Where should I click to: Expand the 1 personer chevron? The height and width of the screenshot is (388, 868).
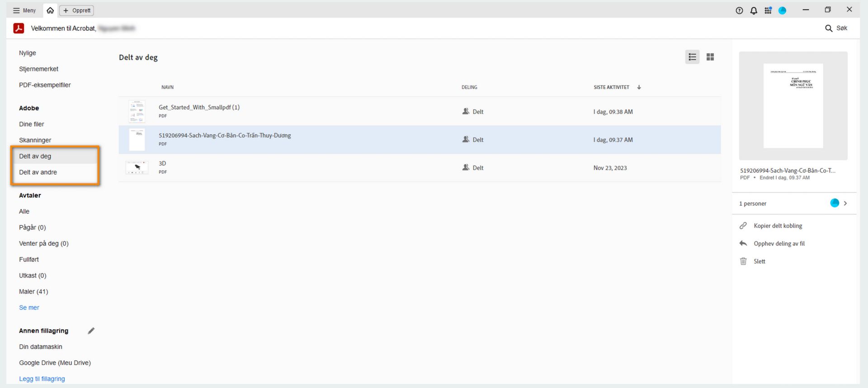[x=845, y=203]
